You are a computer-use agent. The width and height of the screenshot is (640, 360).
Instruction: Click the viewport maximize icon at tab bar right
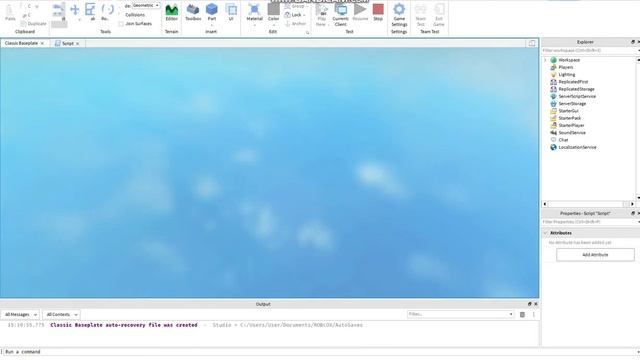(532, 43)
